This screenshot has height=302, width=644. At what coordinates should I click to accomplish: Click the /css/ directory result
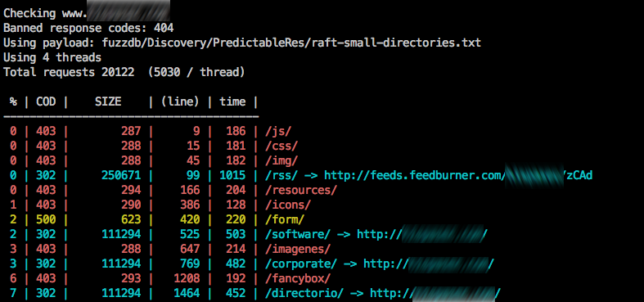pyautogui.click(x=281, y=146)
